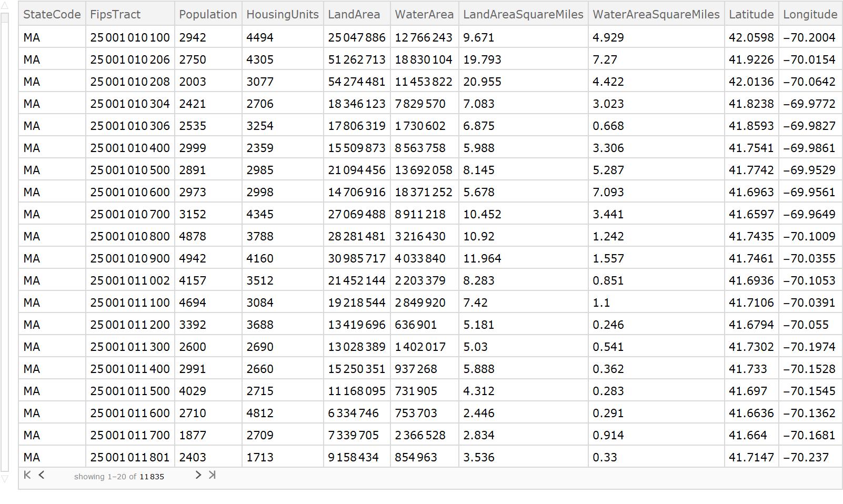This screenshot has height=504, width=843.
Task: Click HousingUnits cell 1713
Action: click(283, 457)
